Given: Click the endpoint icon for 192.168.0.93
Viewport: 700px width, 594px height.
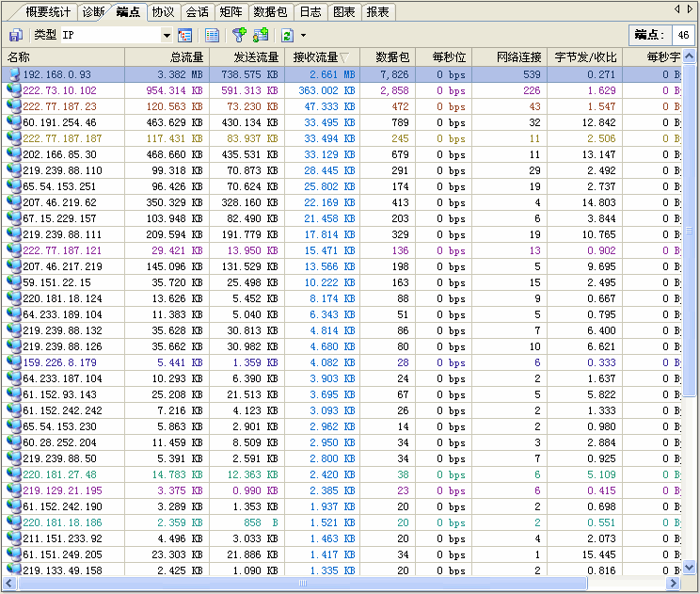Looking at the screenshot, I should [x=13, y=74].
